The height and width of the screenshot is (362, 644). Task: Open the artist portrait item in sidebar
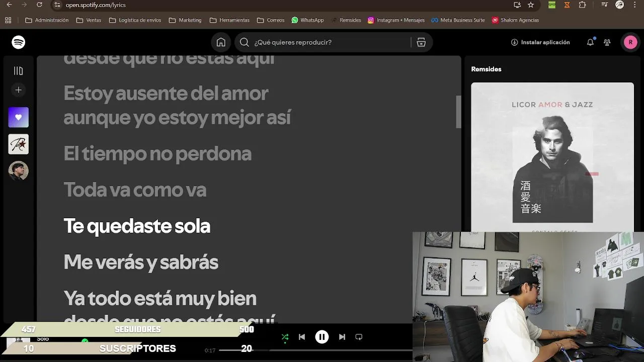pos(19,171)
